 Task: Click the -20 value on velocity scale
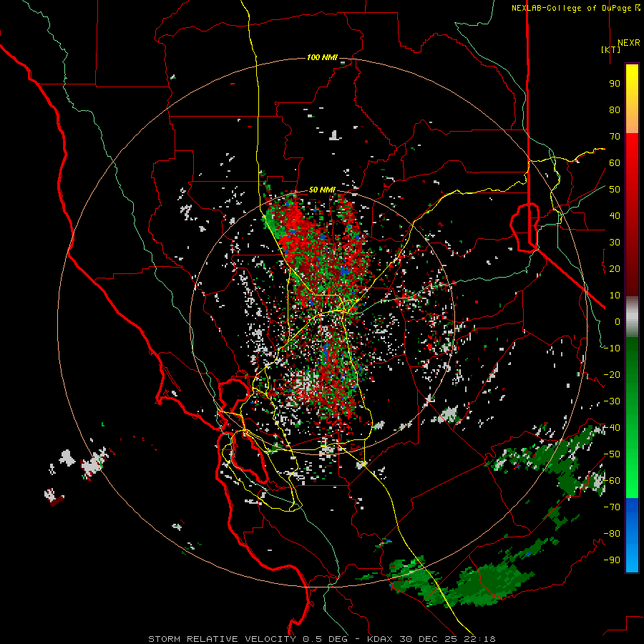613,375
